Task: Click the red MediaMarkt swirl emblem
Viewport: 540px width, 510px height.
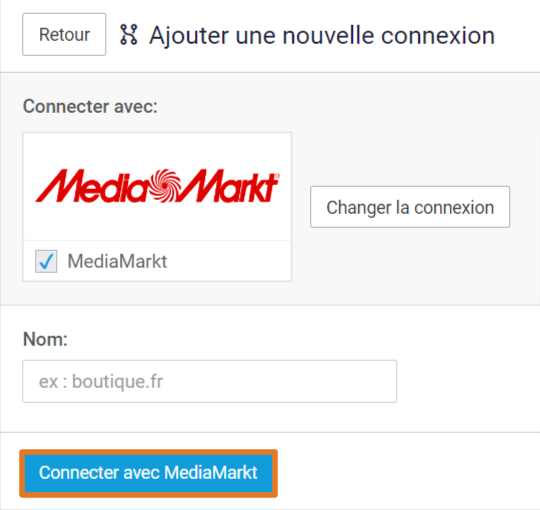Action: pyautogui.click(x=166, y=186)
